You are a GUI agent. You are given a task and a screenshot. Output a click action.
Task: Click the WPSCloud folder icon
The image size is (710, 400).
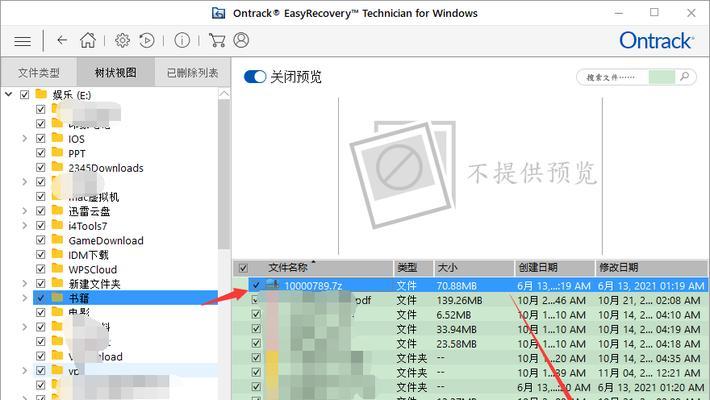[x=57, y=268]
